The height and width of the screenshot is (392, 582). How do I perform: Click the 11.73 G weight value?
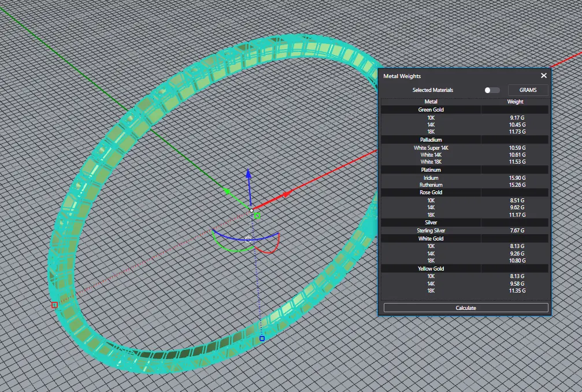click(x=517, y=132)
